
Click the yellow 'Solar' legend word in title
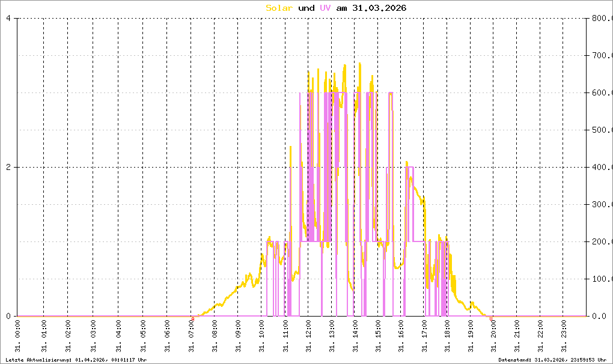click(x=279, y=8)
